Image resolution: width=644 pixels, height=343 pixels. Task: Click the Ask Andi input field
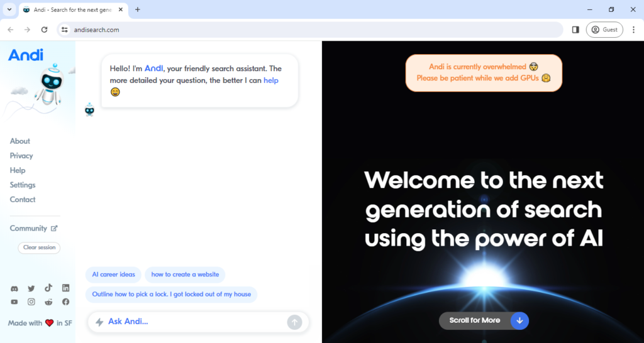[x=189, y=322]
